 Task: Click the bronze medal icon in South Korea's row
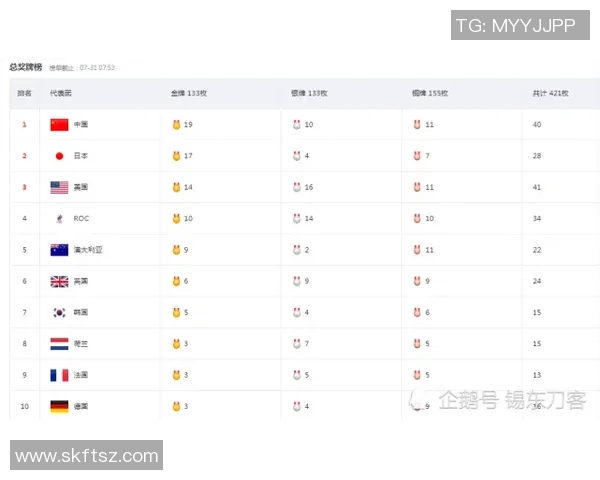pos(417,313)
